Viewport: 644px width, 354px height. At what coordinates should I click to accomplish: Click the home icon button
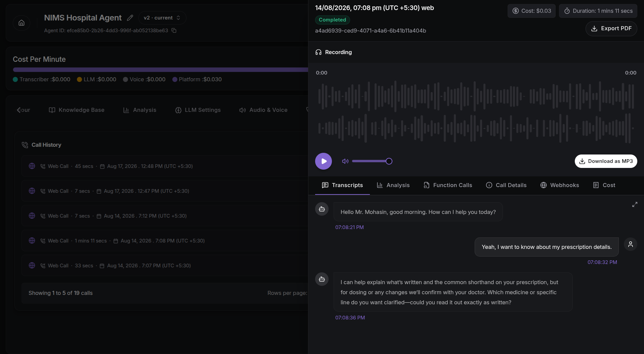pos(22,23)
